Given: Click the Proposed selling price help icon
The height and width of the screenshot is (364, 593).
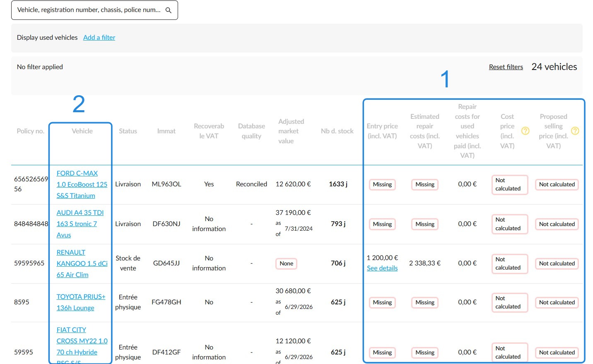Looking at the screenshot, I should tap(575, 131).
